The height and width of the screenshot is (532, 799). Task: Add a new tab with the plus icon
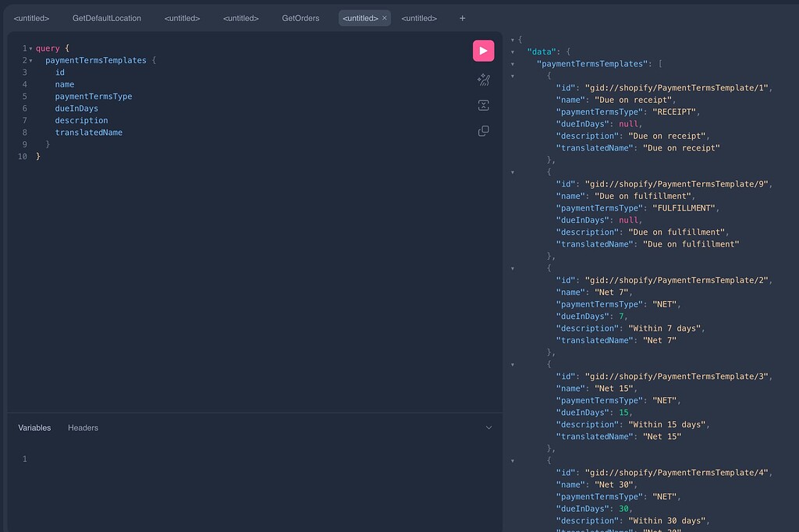[462, 18]
